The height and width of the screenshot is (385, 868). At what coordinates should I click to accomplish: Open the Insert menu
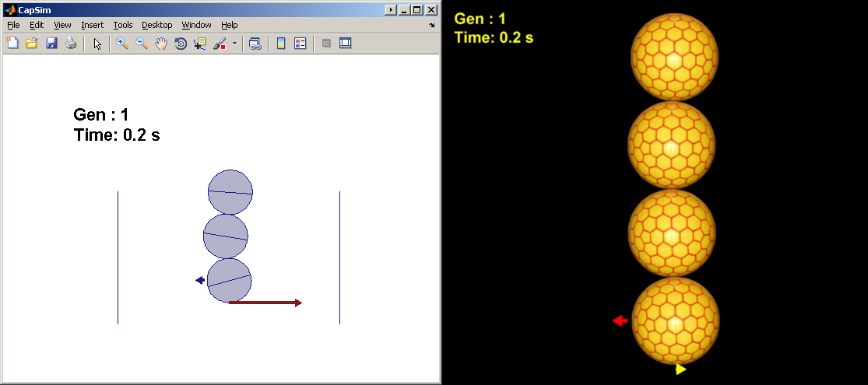pos(92,25)
